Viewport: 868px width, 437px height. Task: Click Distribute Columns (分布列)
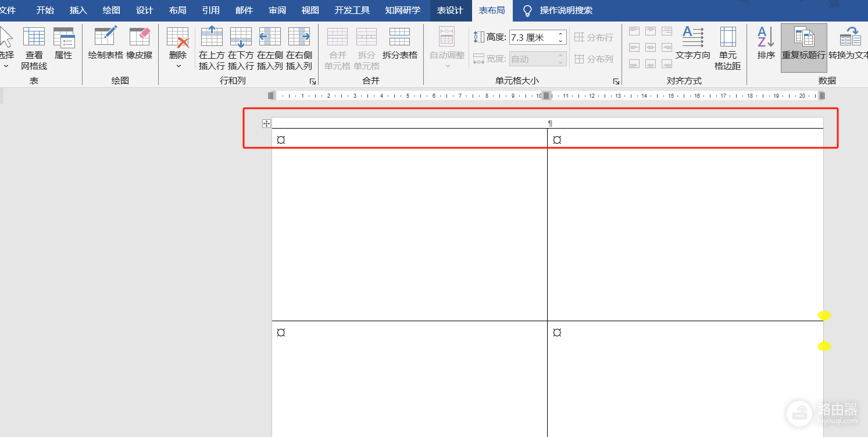[594, 59]
